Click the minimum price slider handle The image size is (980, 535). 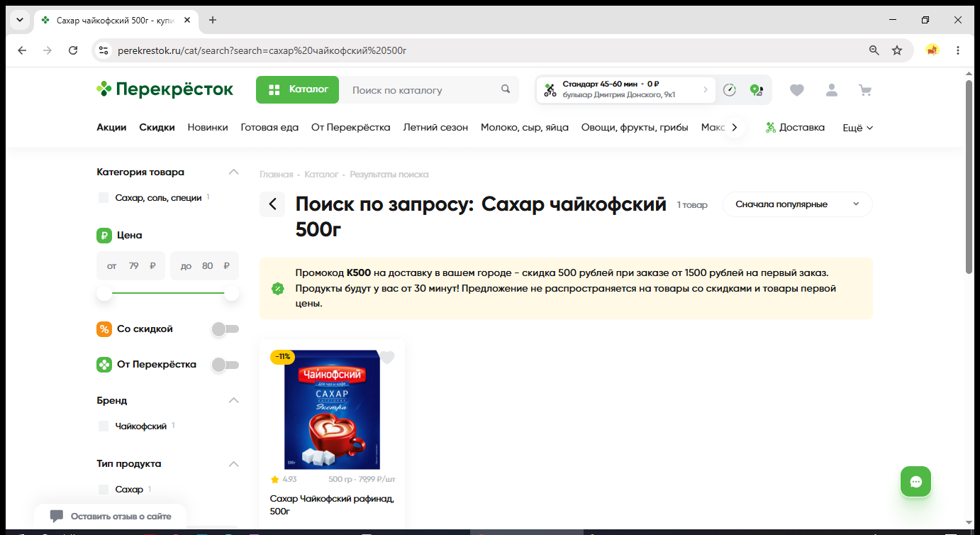pyautogui.click(x=104, y=293)
